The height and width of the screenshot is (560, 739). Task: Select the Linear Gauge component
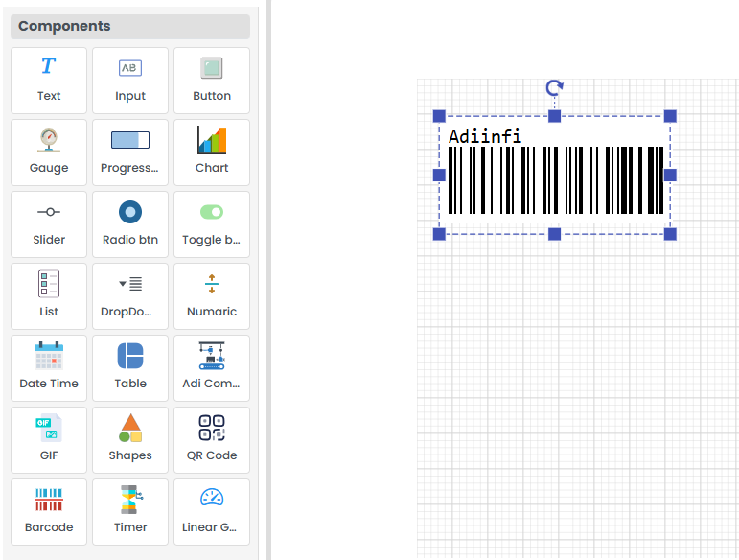[x=212, y=512]
